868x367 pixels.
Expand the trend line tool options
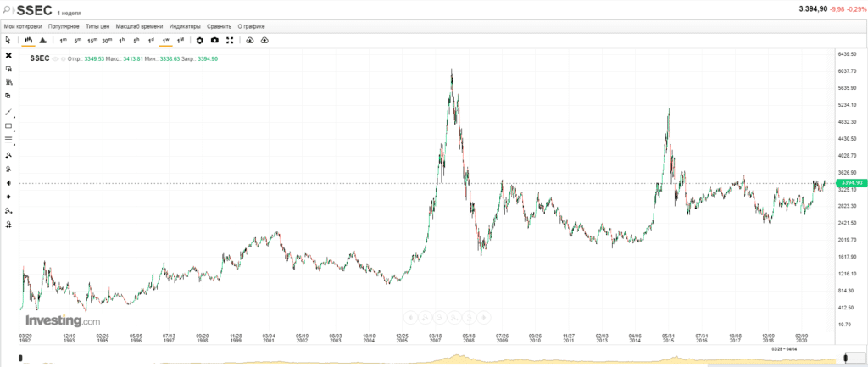pos(8,112)
